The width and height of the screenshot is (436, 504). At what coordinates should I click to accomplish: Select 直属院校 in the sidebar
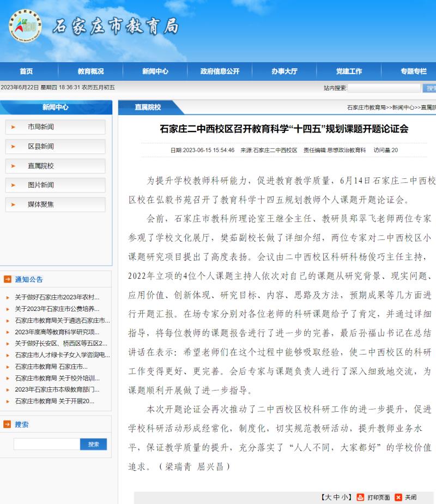click(x=41, y=166)
